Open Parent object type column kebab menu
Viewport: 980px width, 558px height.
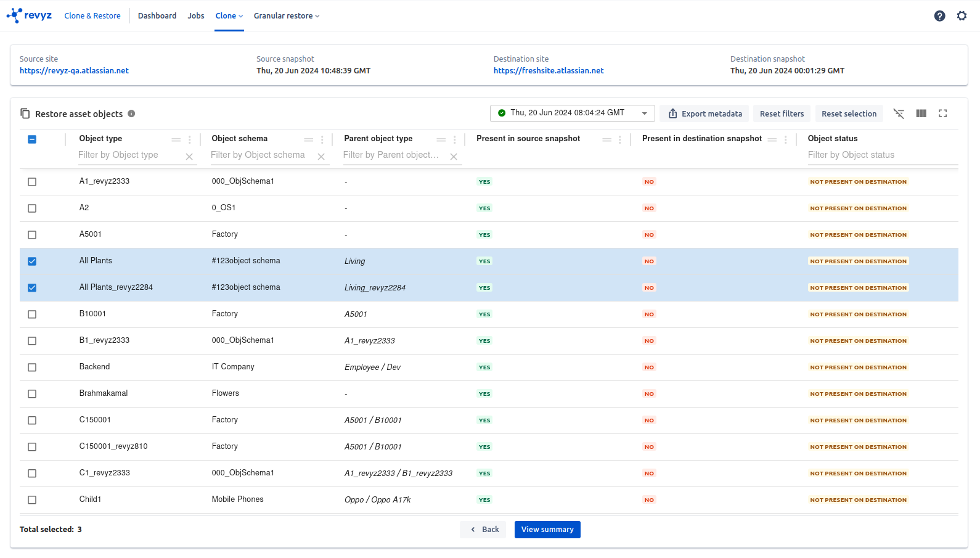[x=455, y=140]
